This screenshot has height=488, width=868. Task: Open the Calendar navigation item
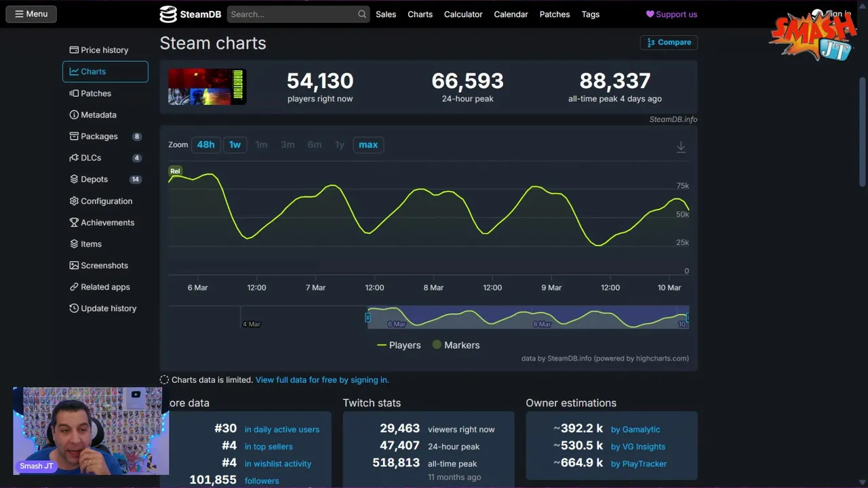[x=511, y=14]
